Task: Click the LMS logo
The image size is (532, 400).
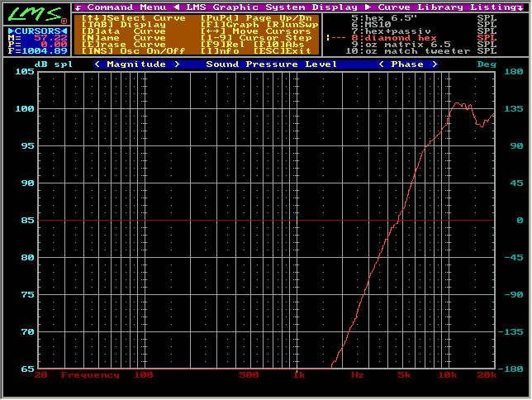Action: (x=36, y=15)
